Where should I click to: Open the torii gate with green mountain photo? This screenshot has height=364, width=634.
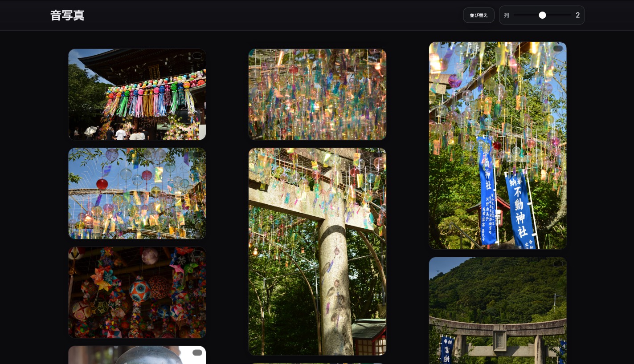coord(498,311)
